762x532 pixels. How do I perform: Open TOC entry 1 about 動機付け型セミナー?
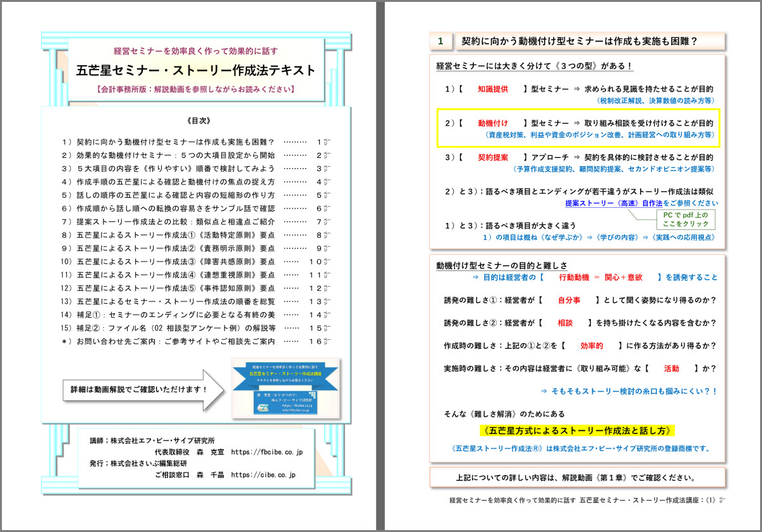pos(169,142)
